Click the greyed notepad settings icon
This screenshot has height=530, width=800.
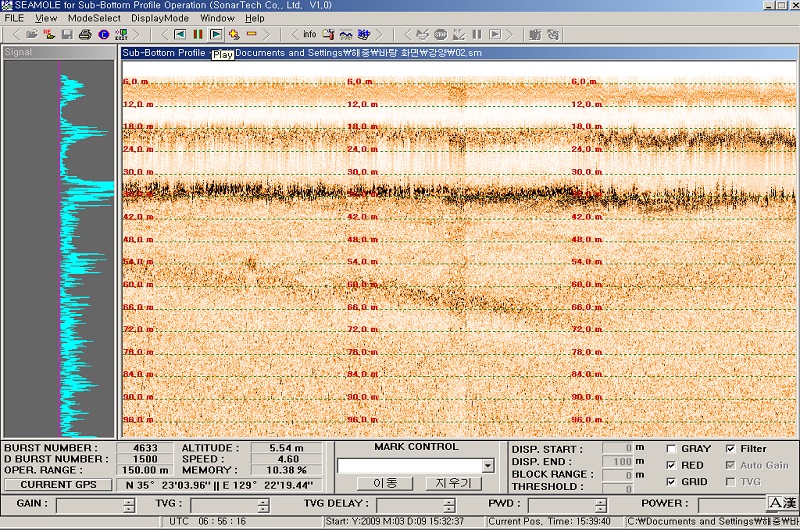[535, 34]
